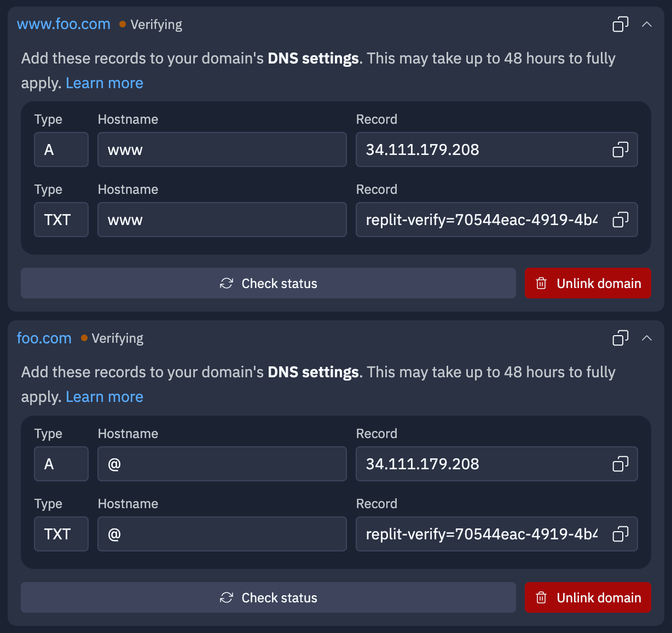
Task: Copy the TXT record value for @ hostname
Action: click(621, 534)
